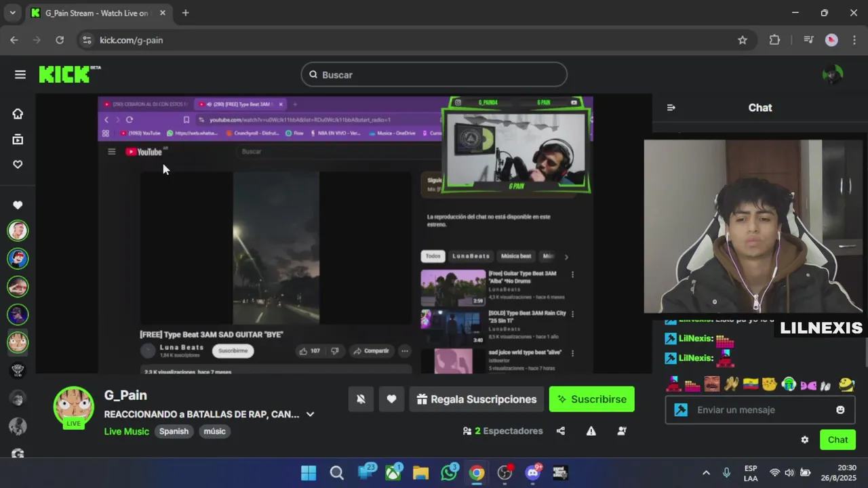868x488 pixels.
Task: Share the stream
Action: [x=561, y=431]
